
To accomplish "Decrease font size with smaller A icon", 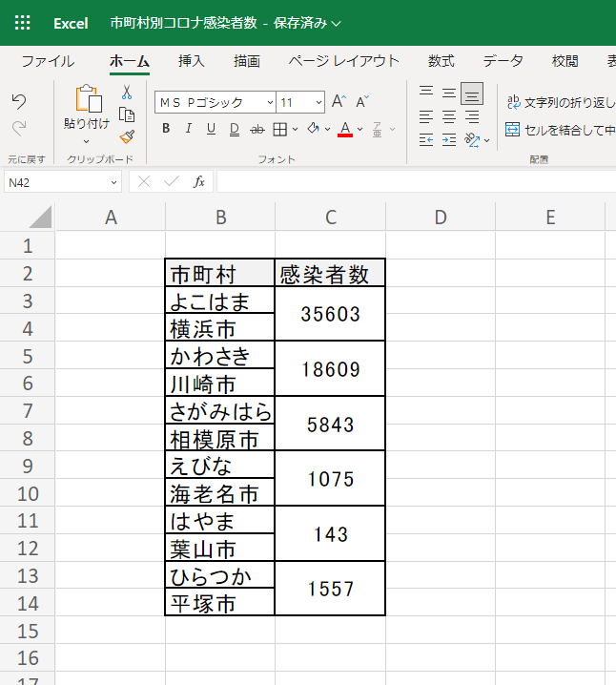I will [x=362, y=102].
